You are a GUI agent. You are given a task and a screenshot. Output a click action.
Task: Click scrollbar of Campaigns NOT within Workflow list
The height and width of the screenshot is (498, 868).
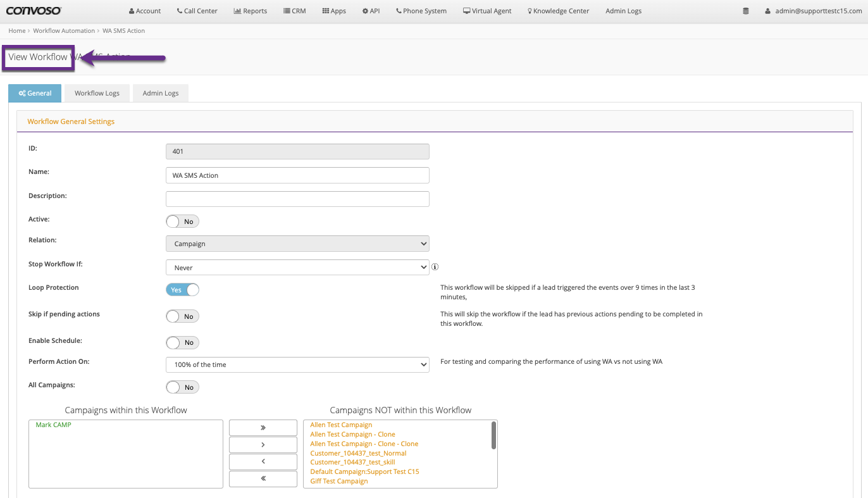pyautogui.click(x=493, y=435)
